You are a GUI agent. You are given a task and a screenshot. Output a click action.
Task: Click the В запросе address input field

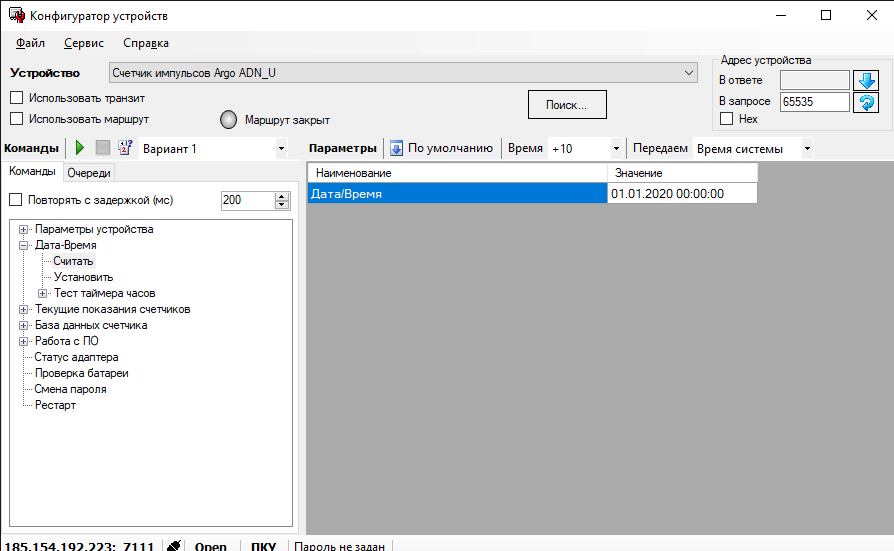(x=814, y=102)
